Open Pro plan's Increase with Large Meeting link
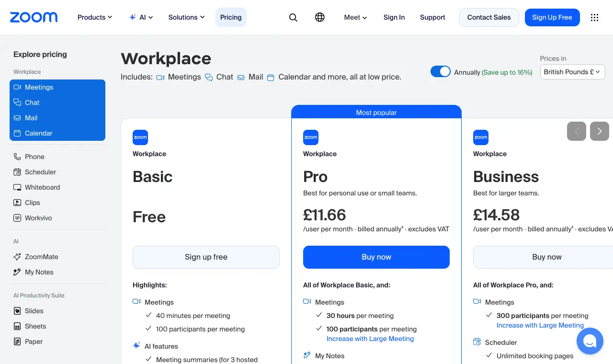 click(x=370, y=339)
